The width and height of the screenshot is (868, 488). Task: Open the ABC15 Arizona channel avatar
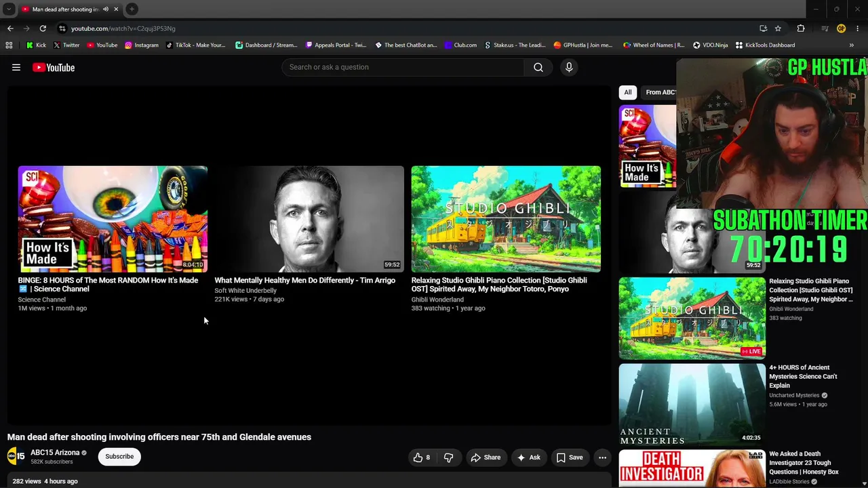(16, 457)
